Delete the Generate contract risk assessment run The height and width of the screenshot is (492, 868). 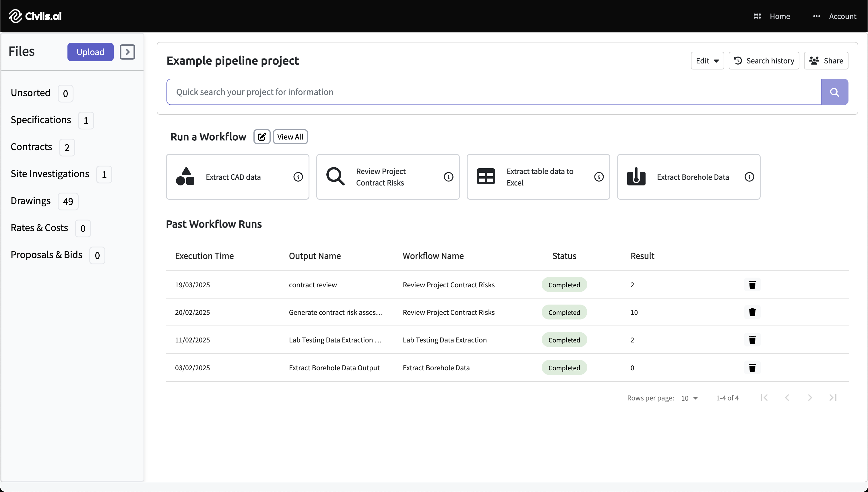[x=752, y=312]
